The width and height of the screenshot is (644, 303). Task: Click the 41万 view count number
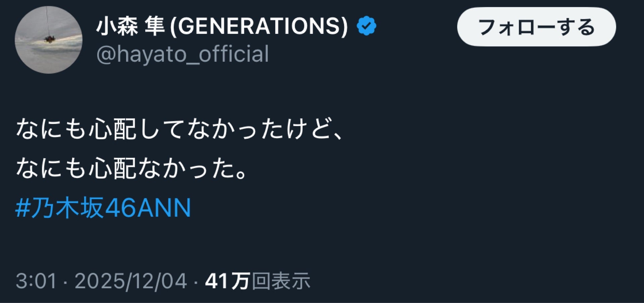click(227, 281)
